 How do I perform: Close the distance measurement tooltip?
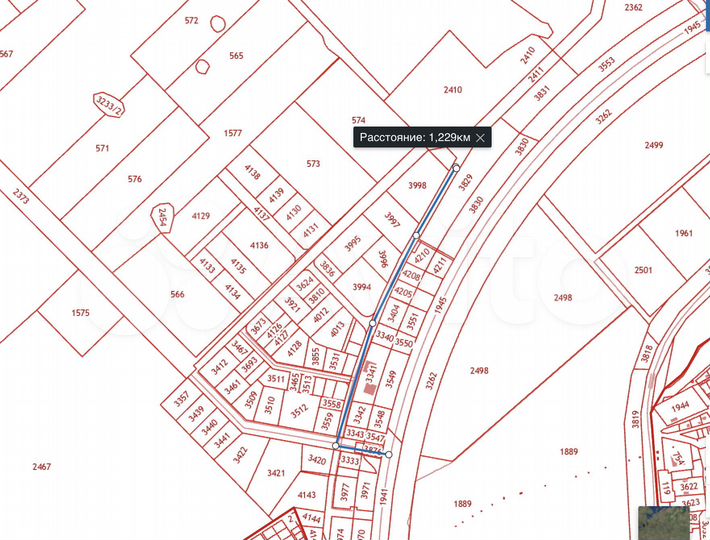coord(481,137)
